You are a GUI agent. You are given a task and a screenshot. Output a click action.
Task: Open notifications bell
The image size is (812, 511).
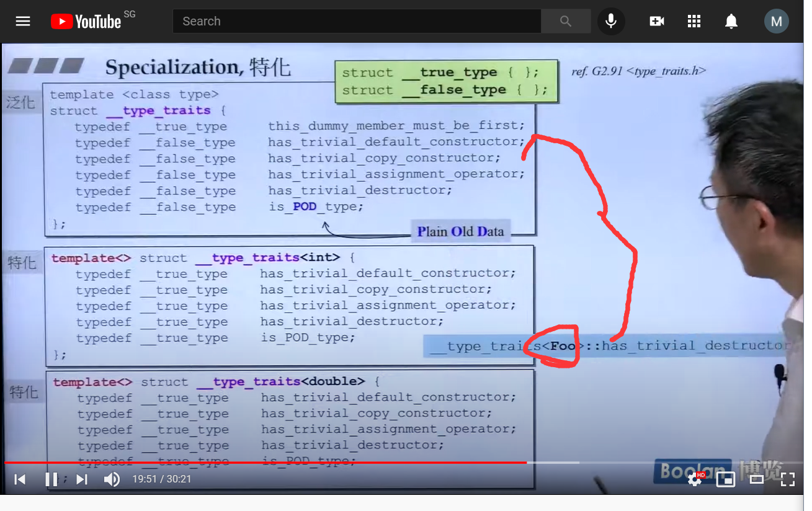click(731, 21)
